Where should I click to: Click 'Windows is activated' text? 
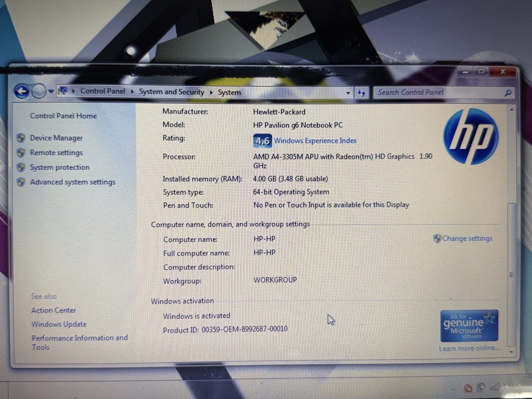click(197, 316)
